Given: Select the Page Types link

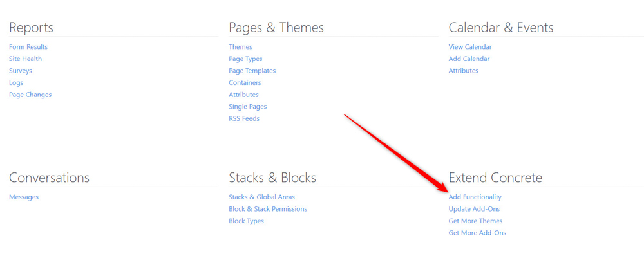Looking at the screenshot, I should pyautogui.click(x=245, y=59).
